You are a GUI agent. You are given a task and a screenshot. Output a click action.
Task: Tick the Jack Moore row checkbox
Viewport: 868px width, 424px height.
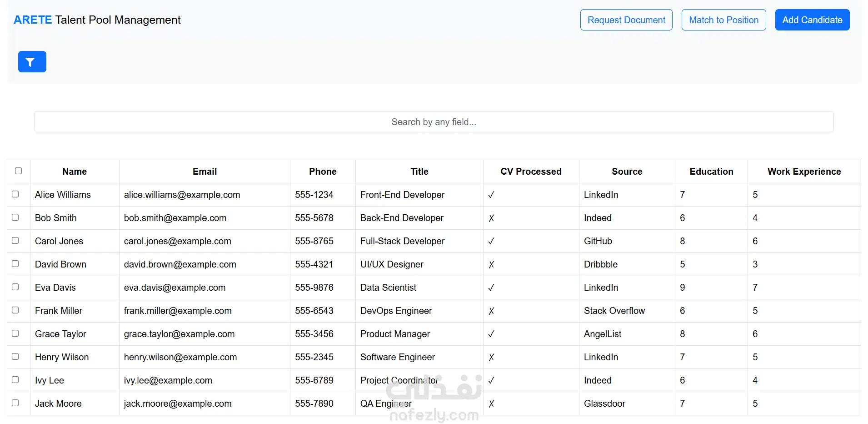pos(15,403)
